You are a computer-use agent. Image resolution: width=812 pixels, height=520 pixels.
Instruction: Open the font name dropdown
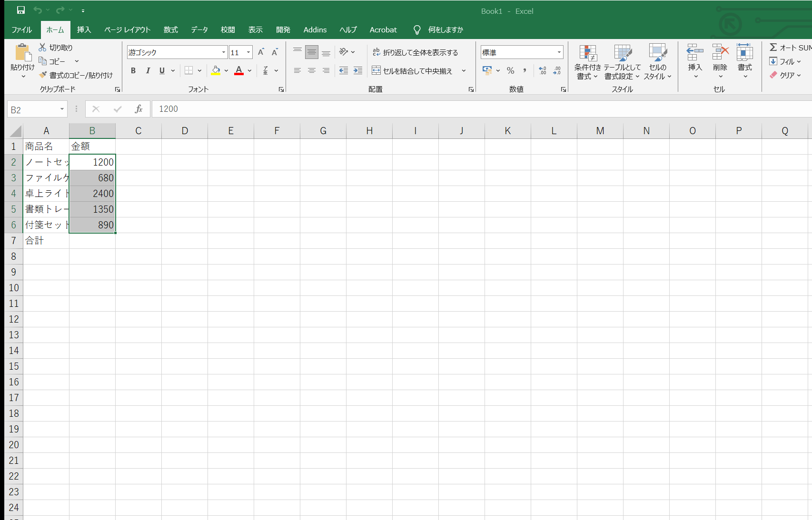pyautogui.click(x=224, y=52)
